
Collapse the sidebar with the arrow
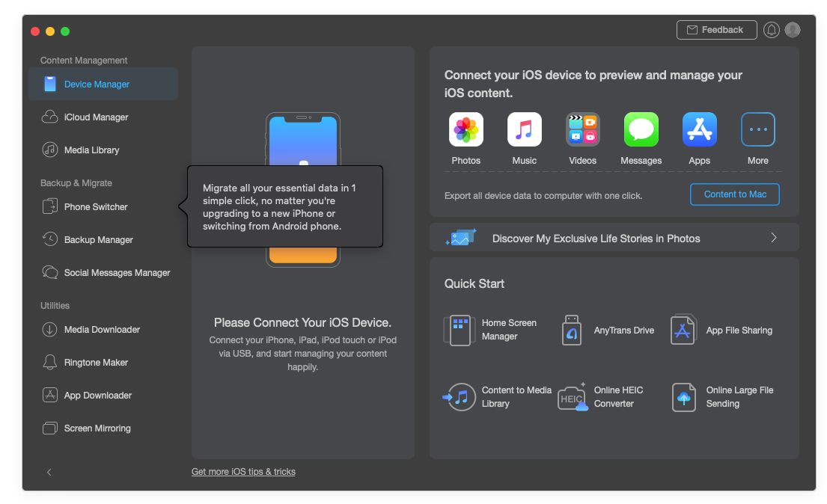49,472
